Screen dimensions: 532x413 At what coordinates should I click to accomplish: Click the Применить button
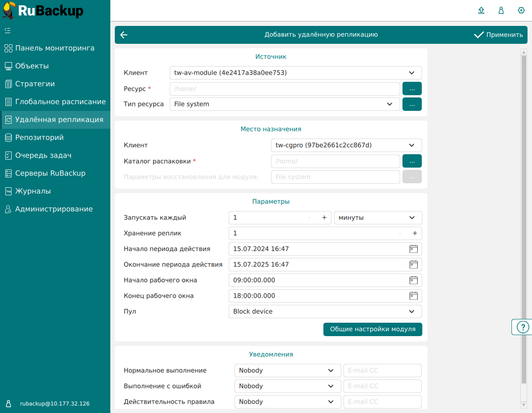point(498,35)
